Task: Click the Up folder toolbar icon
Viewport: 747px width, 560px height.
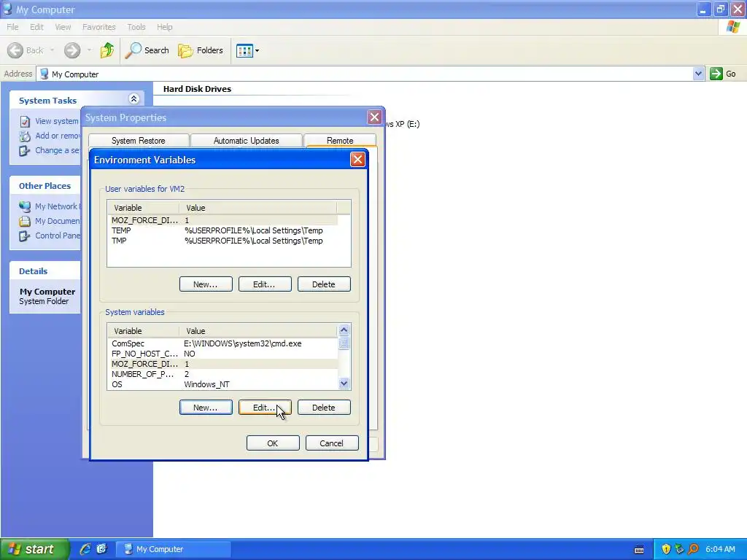Action: pyautogui.click(x=107, y=50)
